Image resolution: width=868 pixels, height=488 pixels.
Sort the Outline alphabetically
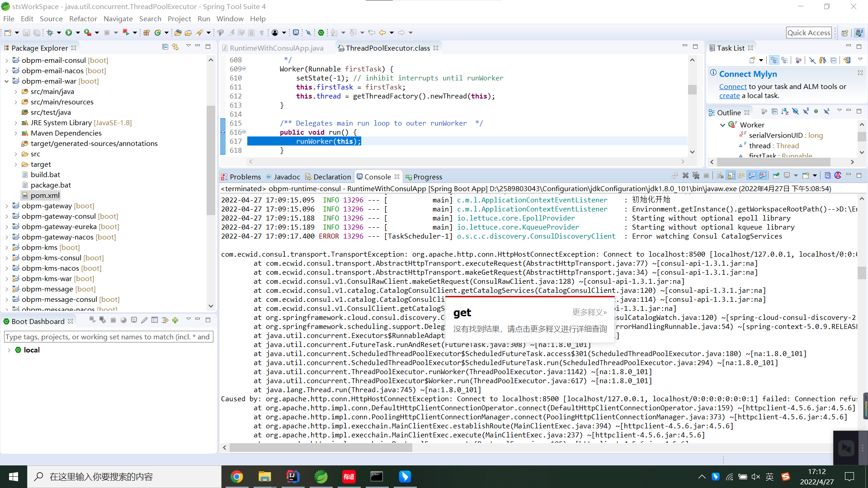pyautogui.click(x=785, y=112)
